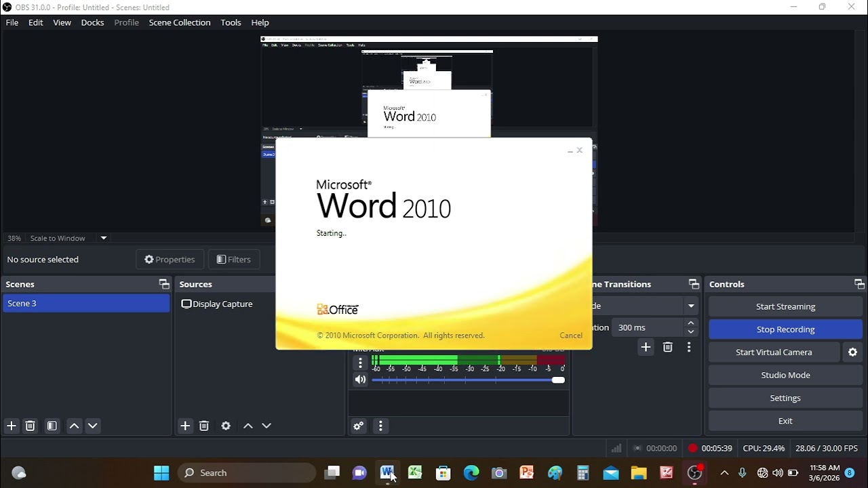
Task: Enable Studio Mode
Action: tap(785, 375)
